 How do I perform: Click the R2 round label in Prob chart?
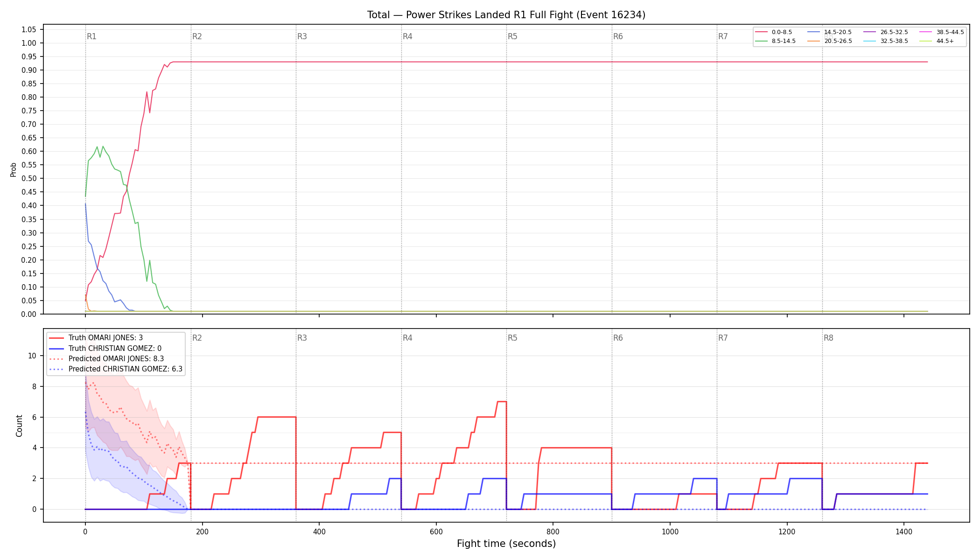pos(197,36)
